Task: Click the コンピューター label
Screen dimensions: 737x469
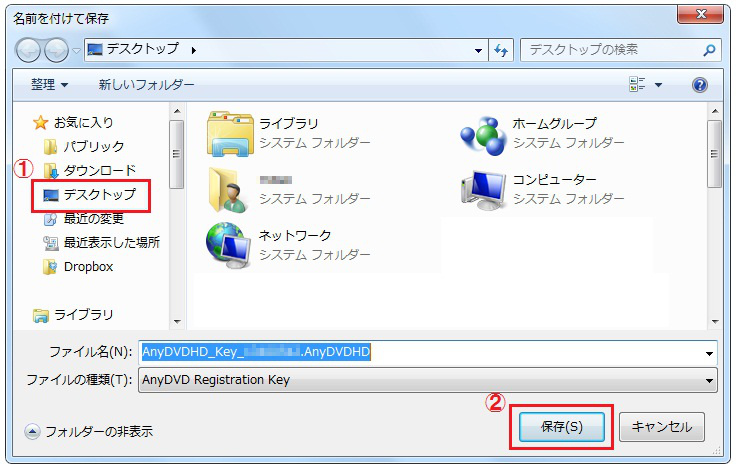Action: click(x=555, y=180)
